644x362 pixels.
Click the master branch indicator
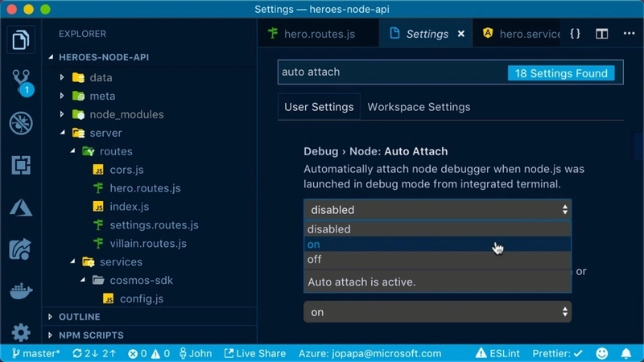click(35, 353)
